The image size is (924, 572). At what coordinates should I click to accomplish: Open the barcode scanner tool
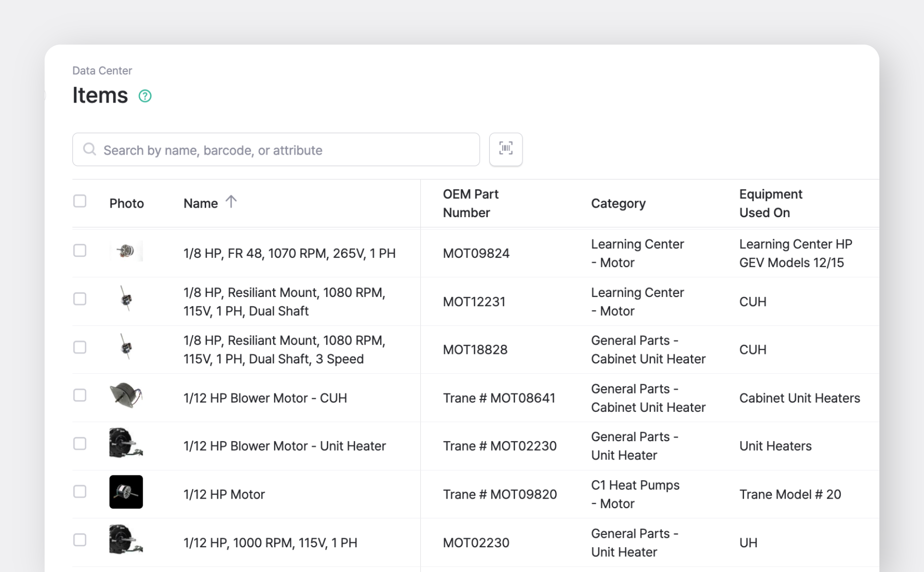[x=505, y=149]
